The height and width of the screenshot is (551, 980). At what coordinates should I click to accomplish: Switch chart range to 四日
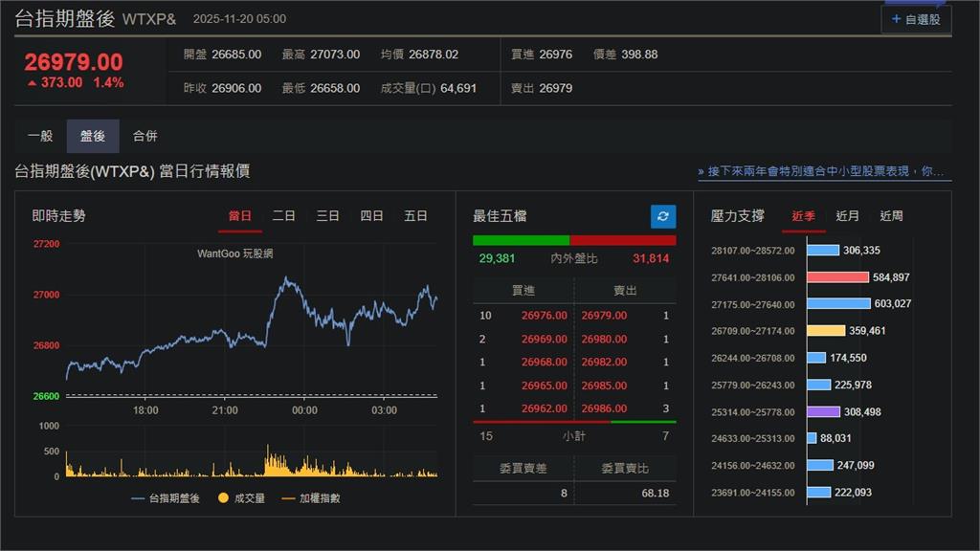(x=372, y=216)
